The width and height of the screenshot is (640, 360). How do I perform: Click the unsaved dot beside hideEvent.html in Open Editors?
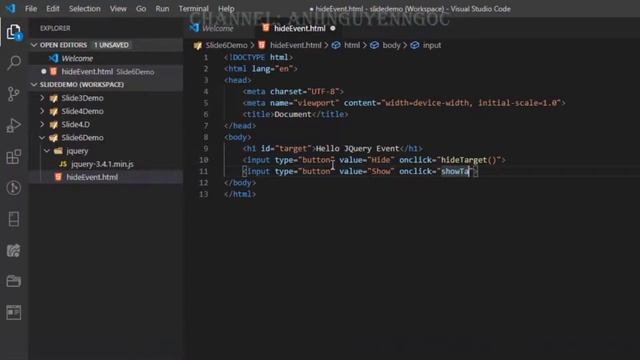(44, 71)
